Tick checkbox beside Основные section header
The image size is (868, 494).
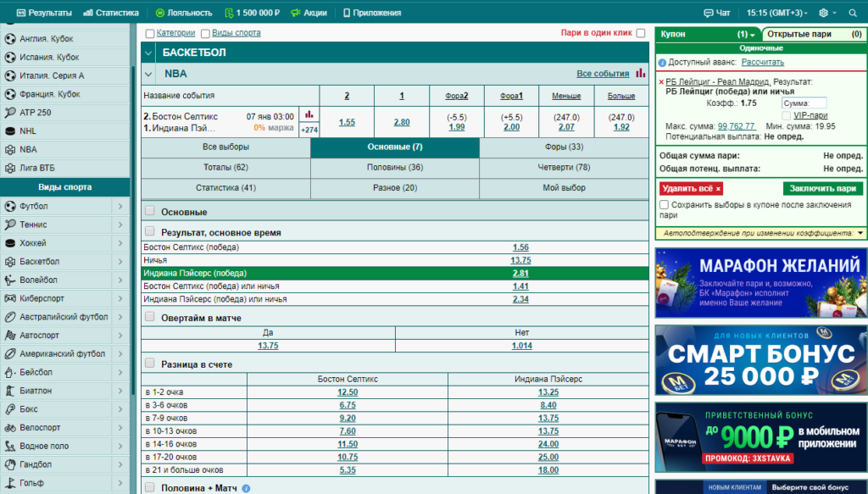coord(149,210)
